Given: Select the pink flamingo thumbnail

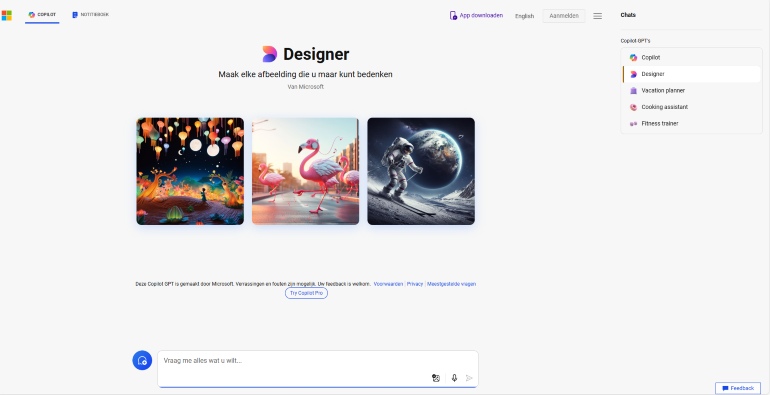Looking at the screenshot, I should pyautogui.click(x=305, y=171).
